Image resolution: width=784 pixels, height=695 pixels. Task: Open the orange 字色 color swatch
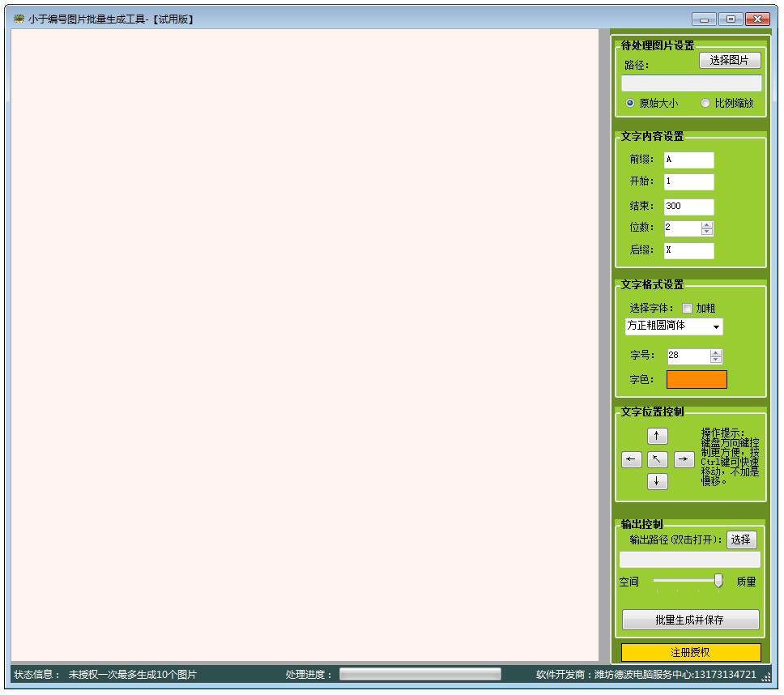click(x=697, y=380)
